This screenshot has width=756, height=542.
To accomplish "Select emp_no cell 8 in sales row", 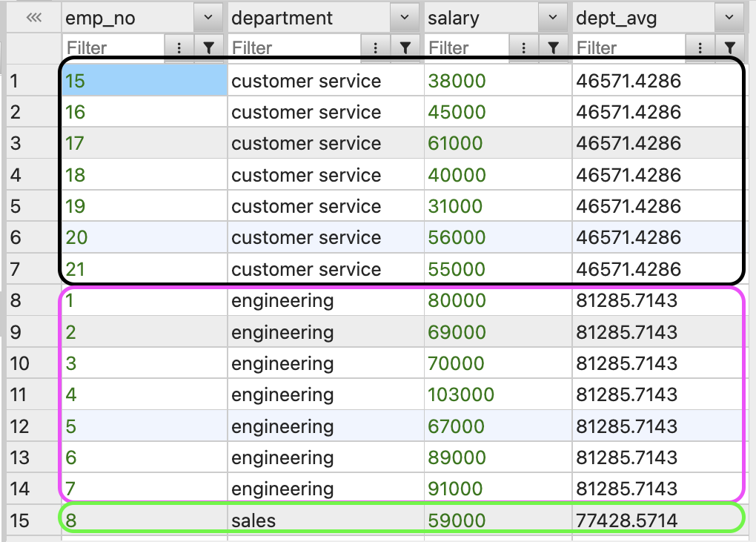I will (145, 520).
